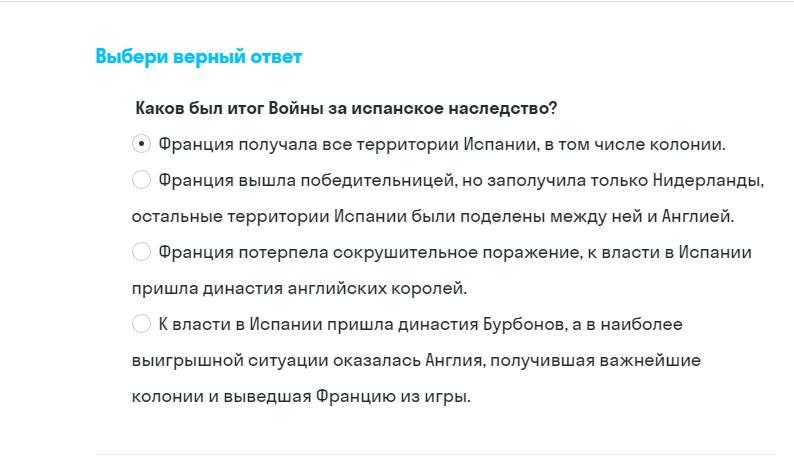Click the heading «Выбери верный ответ»
Image resolution: width=794 pixels, height=471 pixels.
pos(198,56)
